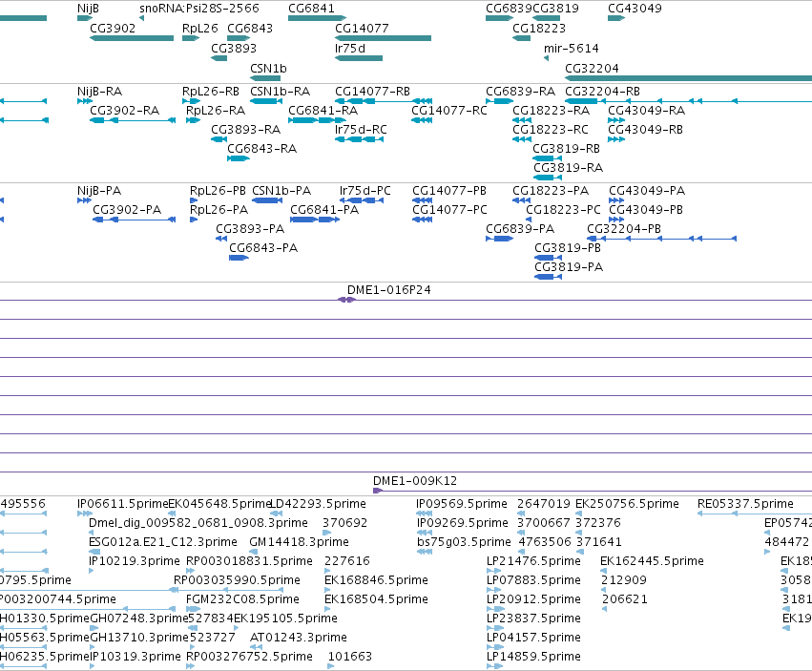Select the Ir75d-PC protein label
This screenshot has height=671, width=812.
click(365, 191)
